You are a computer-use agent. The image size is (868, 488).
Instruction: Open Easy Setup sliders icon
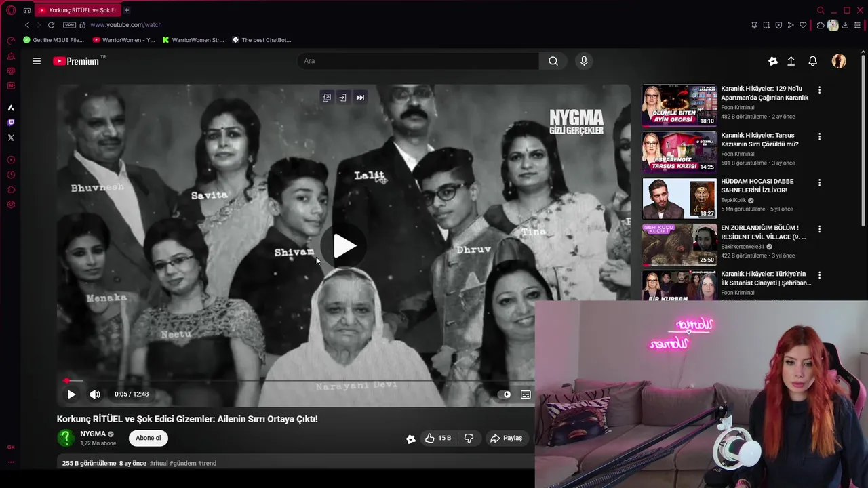[857, 25]
